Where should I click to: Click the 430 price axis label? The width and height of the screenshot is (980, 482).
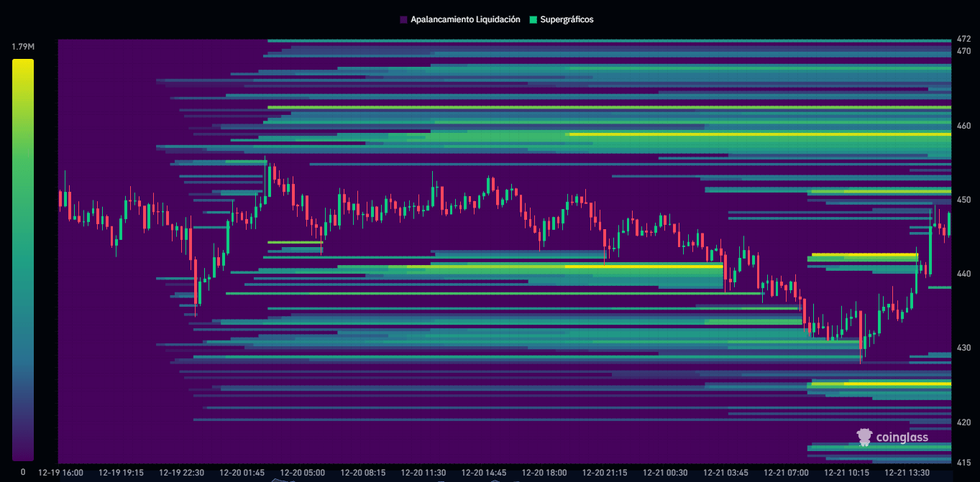tap(963, 348)
